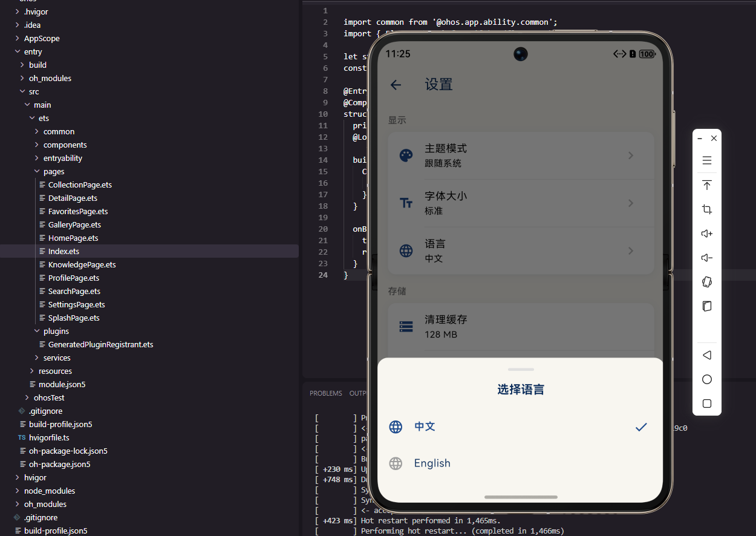This screenshot has height=536, width=756.
Task: Fold the device with the fold icon
Action: pyautogui.click(x=706, y=306)
